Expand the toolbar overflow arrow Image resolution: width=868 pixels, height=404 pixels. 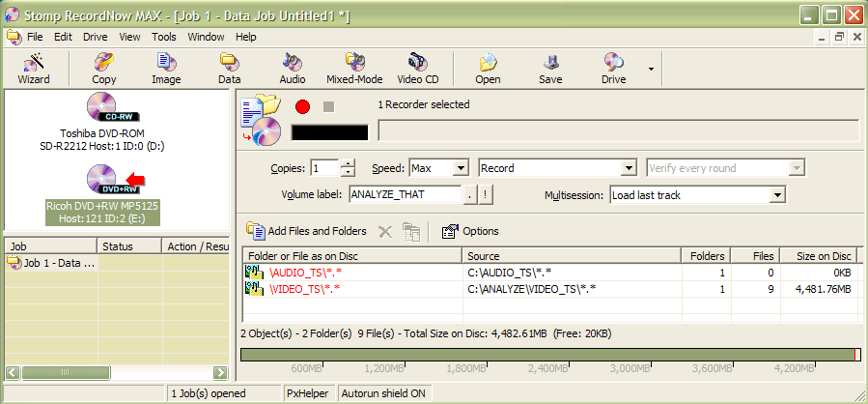[651, 70]
